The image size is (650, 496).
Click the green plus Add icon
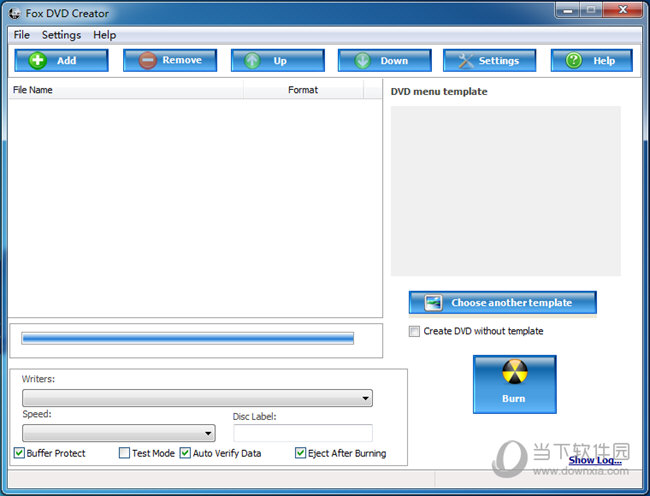(37, 60)
